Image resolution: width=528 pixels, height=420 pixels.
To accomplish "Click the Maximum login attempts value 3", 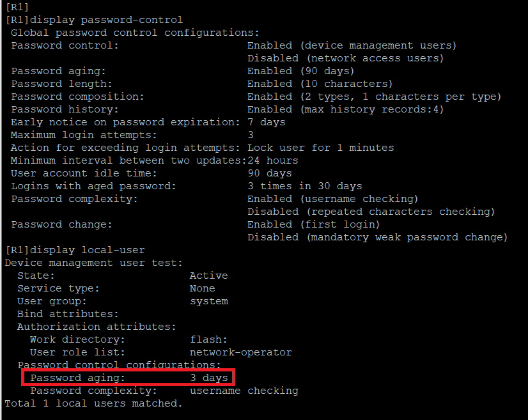I will tap(251, 135).
